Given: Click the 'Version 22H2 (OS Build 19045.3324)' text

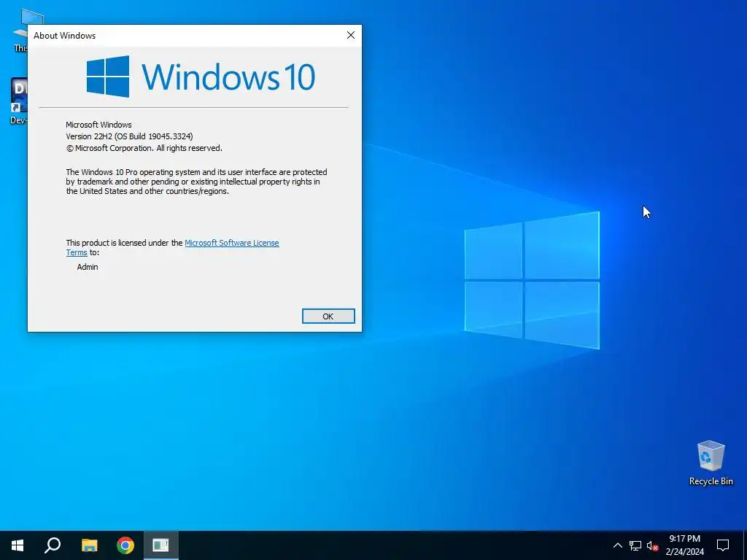Looking at the screenshot, I should (129, 136).
